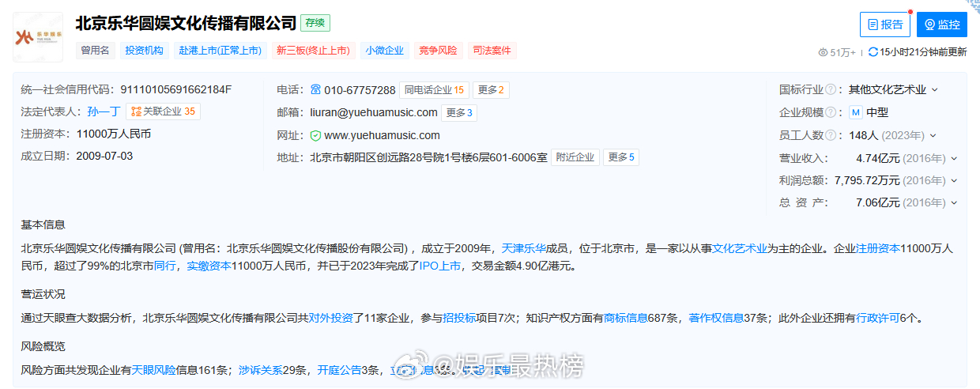Click the founding date 2009-07-03
Image resolution: width=980 pixels, height=389 pixels.
[x=104, y=157]
